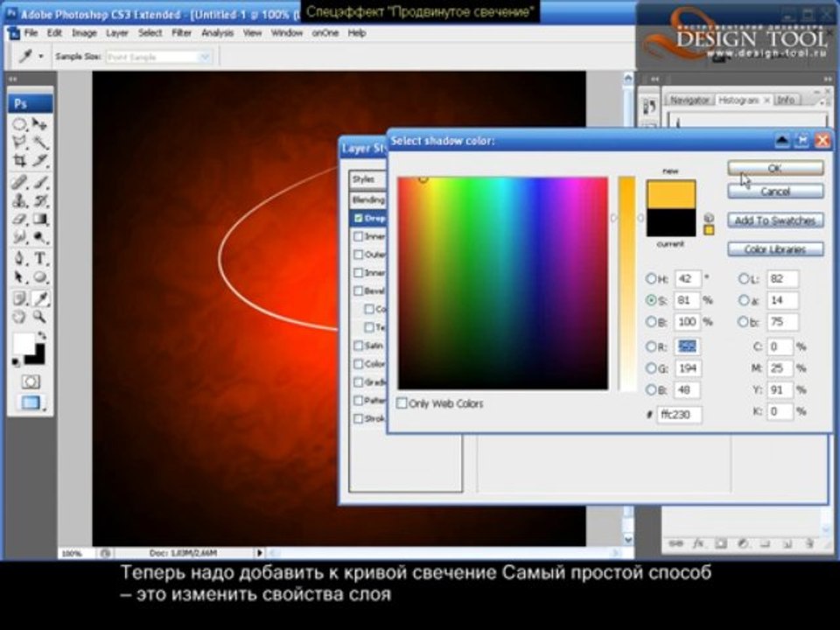Screen dimensions: 840x630
Task: Click the vertical saturation slider strip
Action: click(x=626, y=283)
